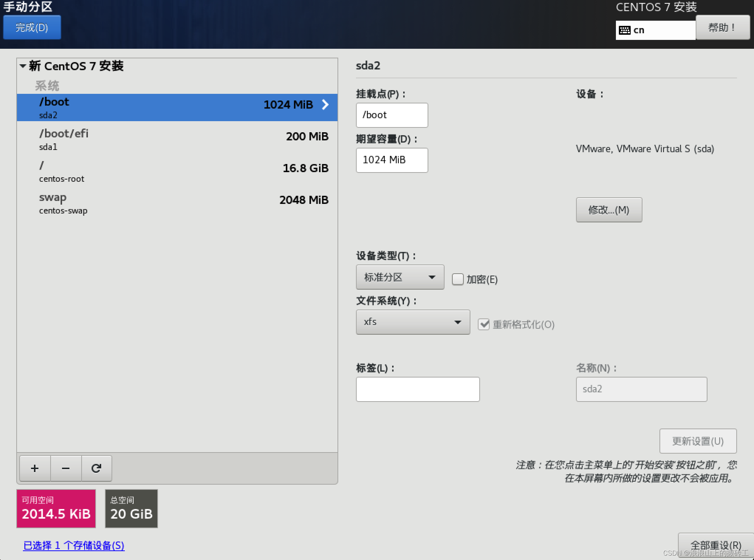This screenshot has height=560, width=754.
Task: Click the 修改...(M) modify device button
Action: click(609, 210)
